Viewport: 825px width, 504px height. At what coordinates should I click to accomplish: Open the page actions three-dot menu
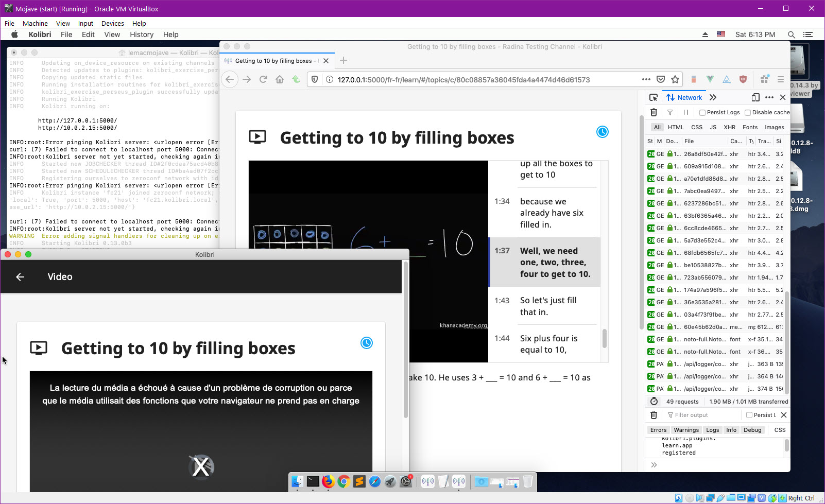(646, 79)
